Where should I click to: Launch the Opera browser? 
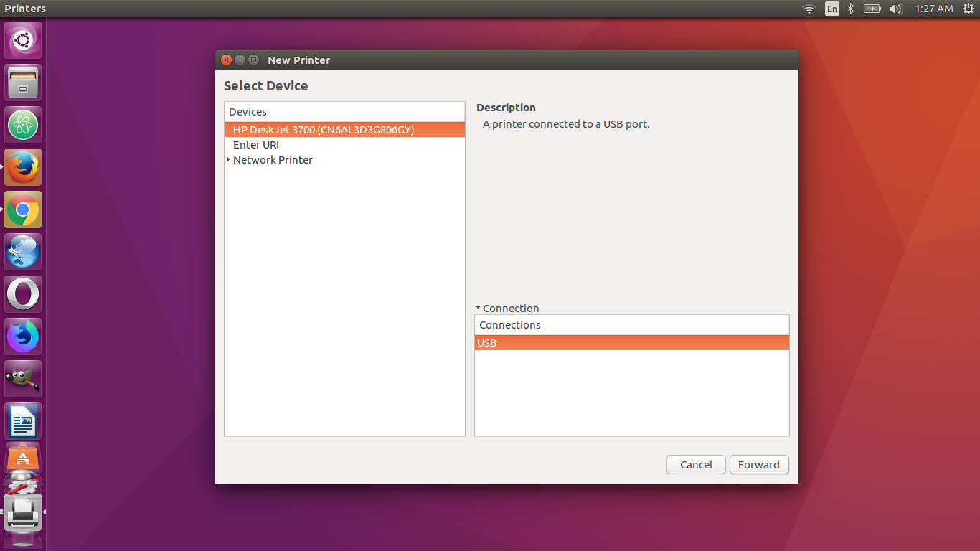pos(23,294)
